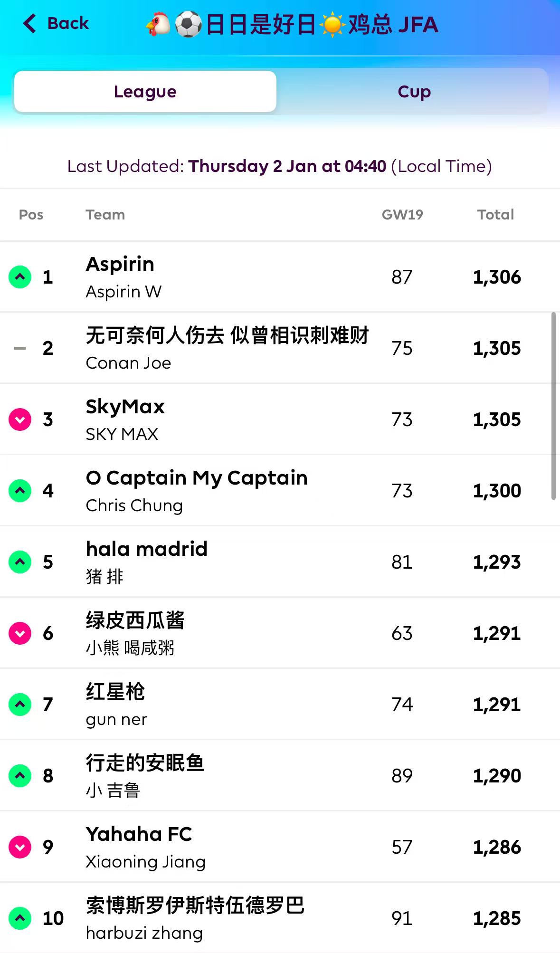Click pink down-arrow icon beside SkyMax

[x=20, y=419]
